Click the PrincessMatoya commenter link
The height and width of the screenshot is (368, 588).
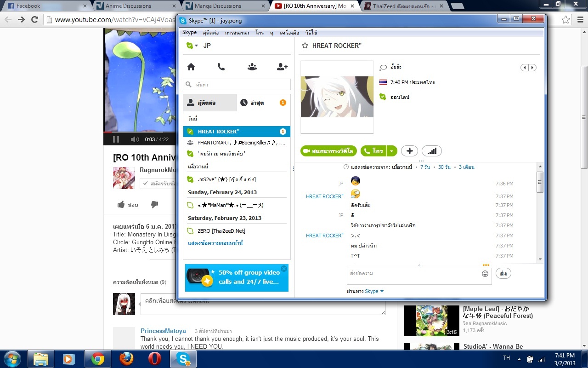click(163, 331)
